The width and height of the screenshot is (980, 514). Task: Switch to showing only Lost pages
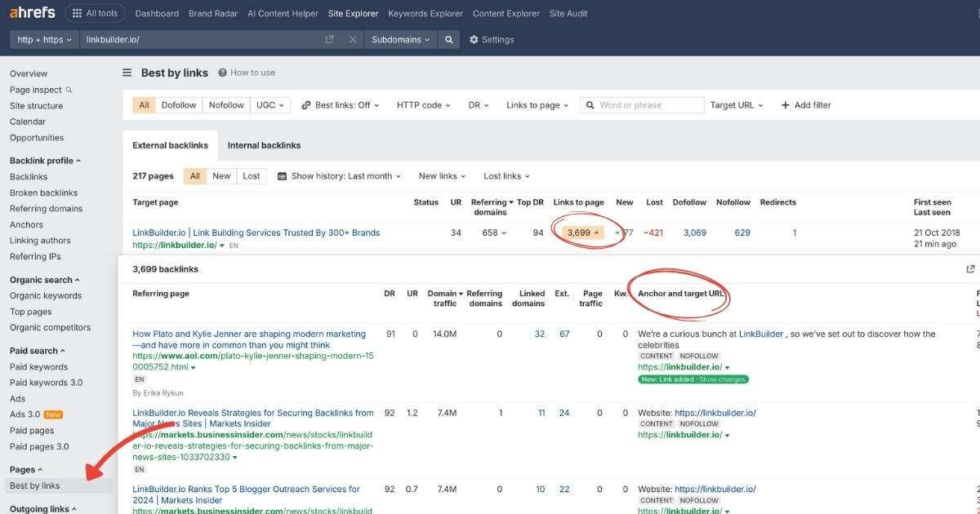[x=251, y=175]
